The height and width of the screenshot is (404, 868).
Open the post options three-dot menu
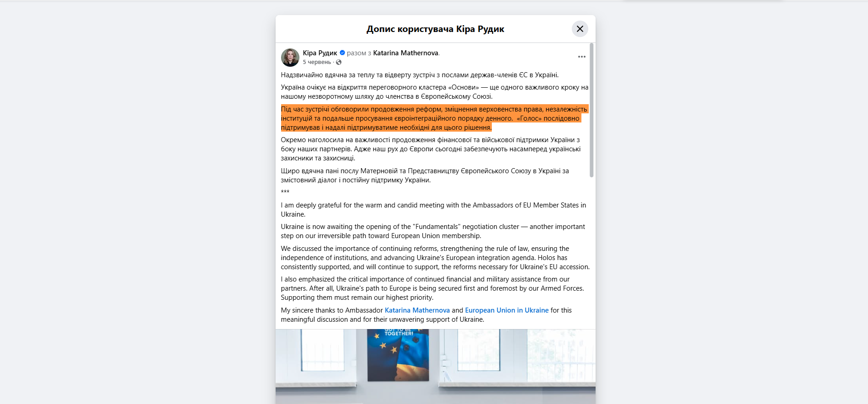[x=581, y=57]
